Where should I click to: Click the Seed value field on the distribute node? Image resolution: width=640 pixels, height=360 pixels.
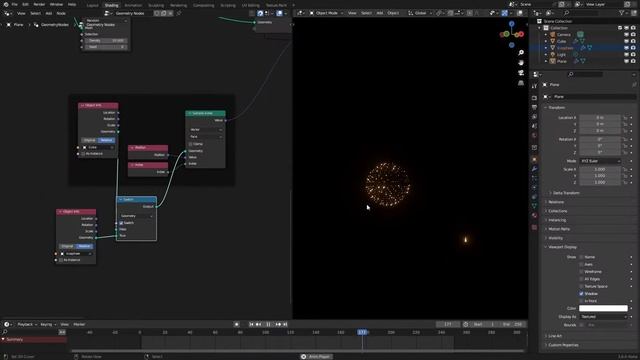106,47
